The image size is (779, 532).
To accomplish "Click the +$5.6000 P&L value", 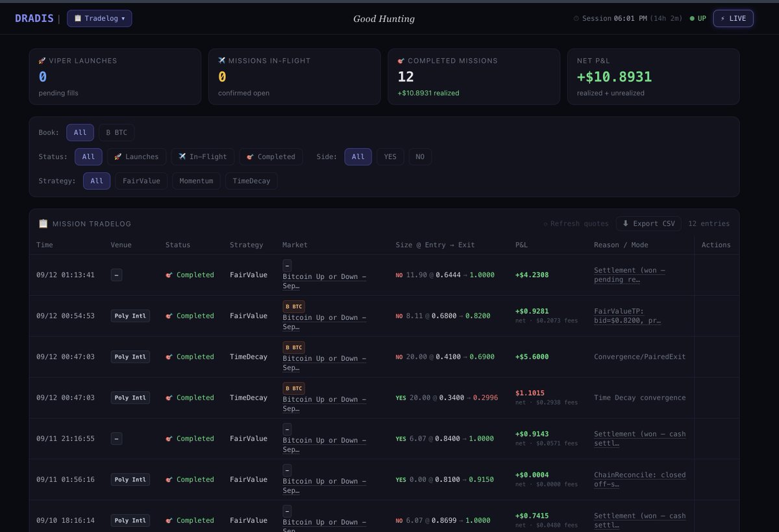I will 532,357.
